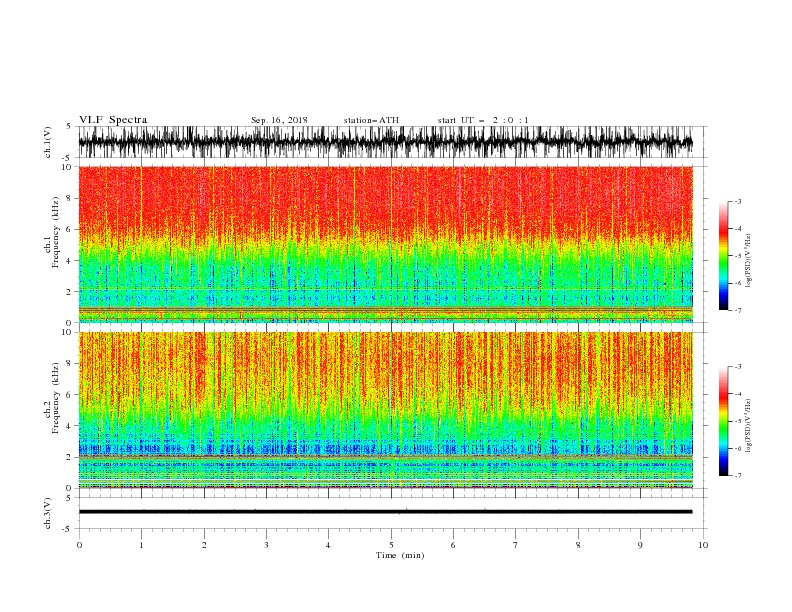792x612 pixels.
Task: Click time axis tick label "9"
Action: 640,545
